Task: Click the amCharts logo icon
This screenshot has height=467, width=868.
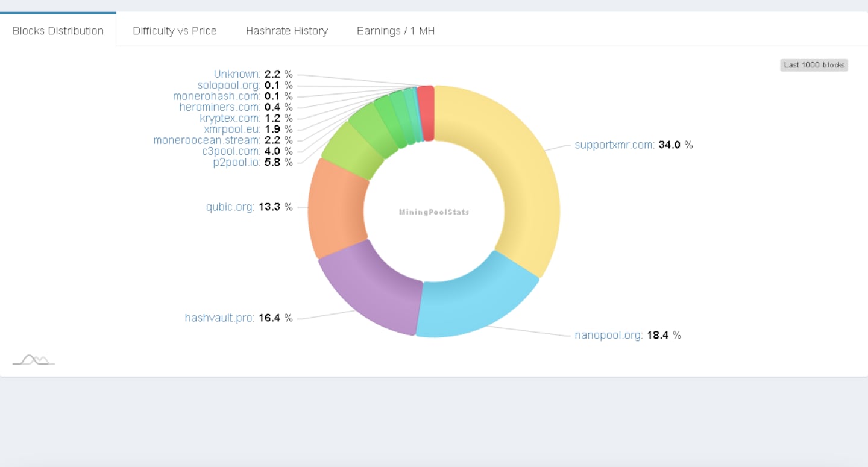Action: (34, 360)
